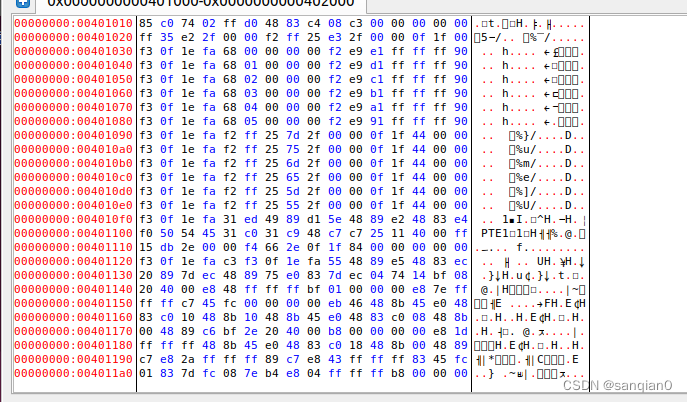Image resolution: width=687 pixels, height=402 pixels.
Task: Click byte d1 in row 00401040
Action: tap(377, 65)
